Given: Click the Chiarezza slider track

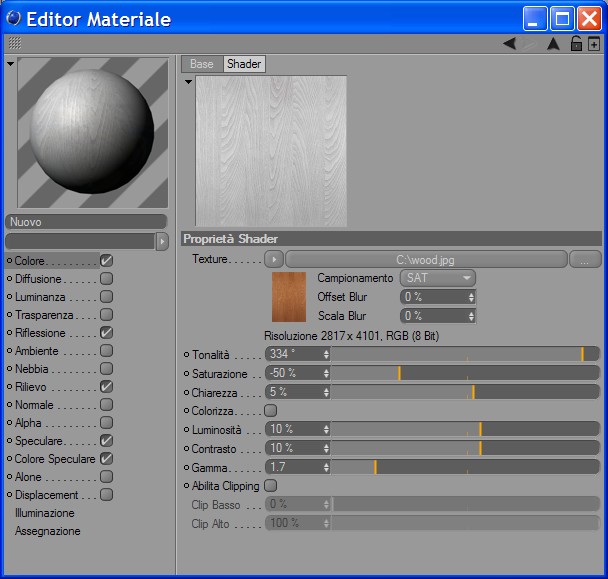Looking at the screenshot, I should pos(465,392).
